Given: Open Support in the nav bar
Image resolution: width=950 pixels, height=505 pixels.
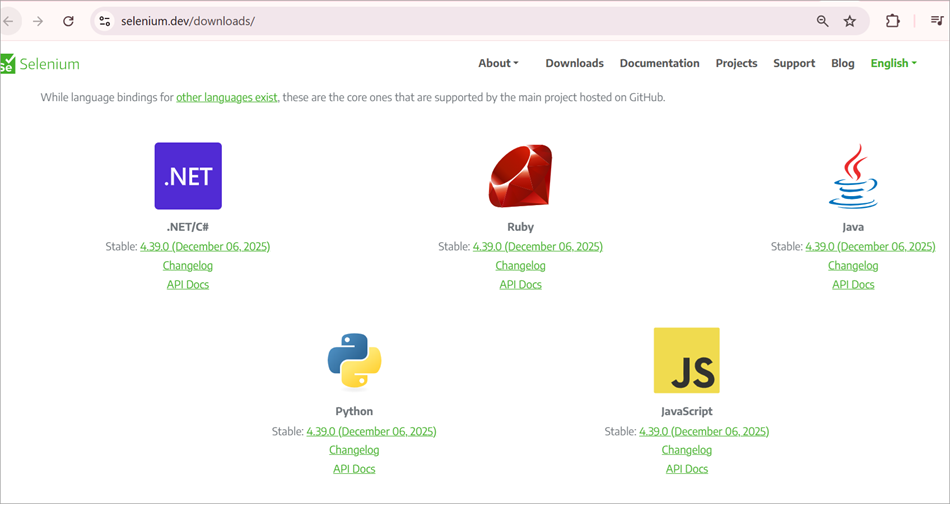Looking at the screenshot, I should click(794, 63).
